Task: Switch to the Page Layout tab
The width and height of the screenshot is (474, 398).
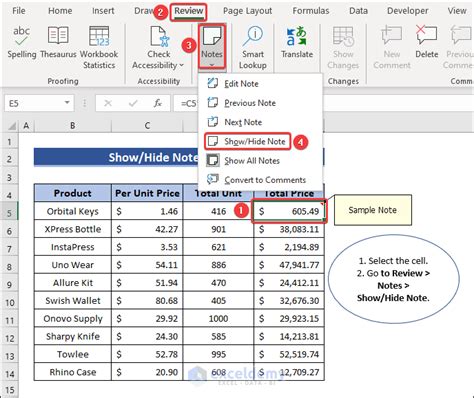Action: coord(247,11)
